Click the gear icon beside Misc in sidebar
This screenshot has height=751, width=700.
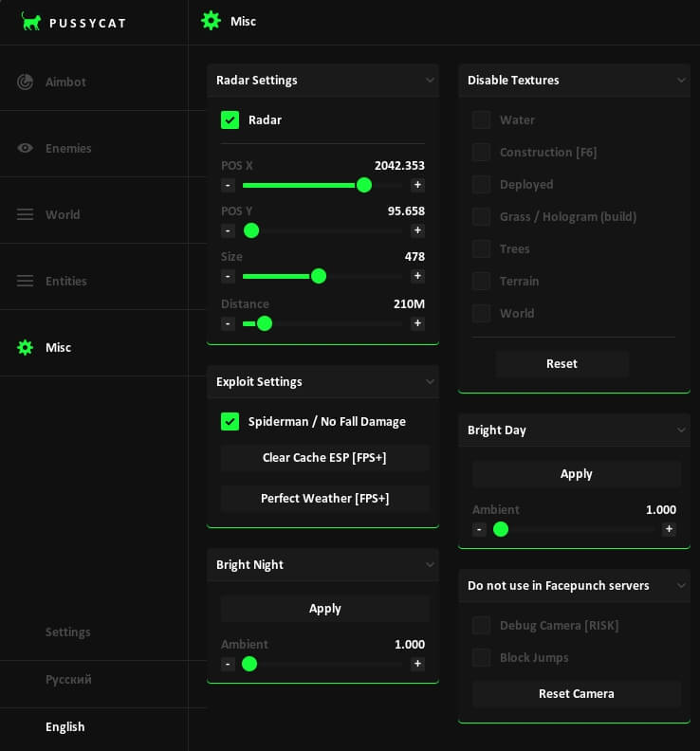[26, 348]
